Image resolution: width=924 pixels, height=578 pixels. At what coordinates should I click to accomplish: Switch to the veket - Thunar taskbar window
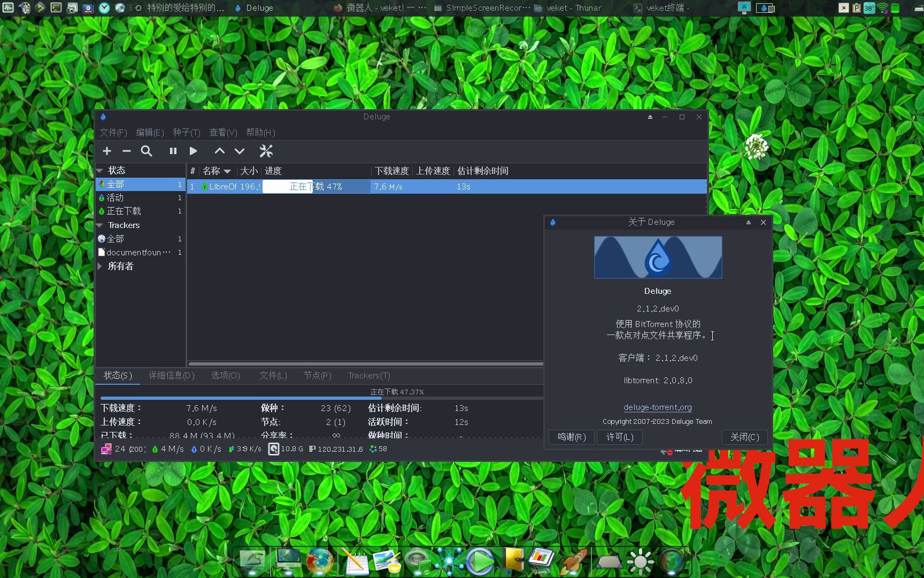click(567, 7)
